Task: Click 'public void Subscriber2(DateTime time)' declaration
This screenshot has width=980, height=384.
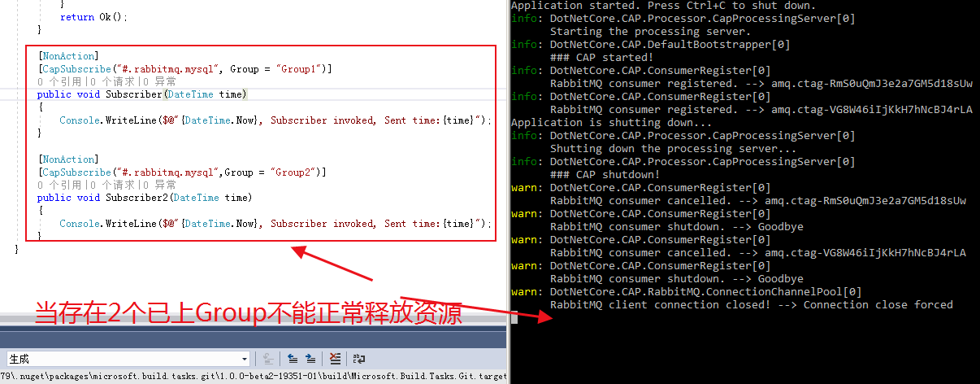Action: (x=145, y=198)
